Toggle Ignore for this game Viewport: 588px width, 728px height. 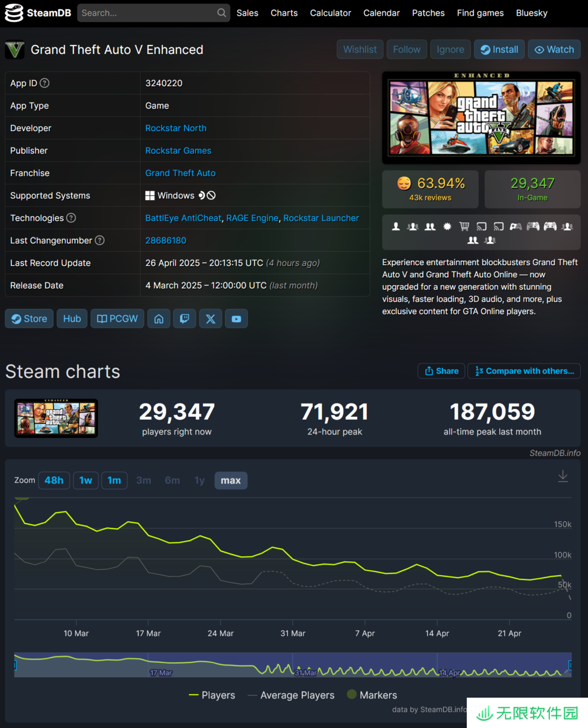coord(450,50)
